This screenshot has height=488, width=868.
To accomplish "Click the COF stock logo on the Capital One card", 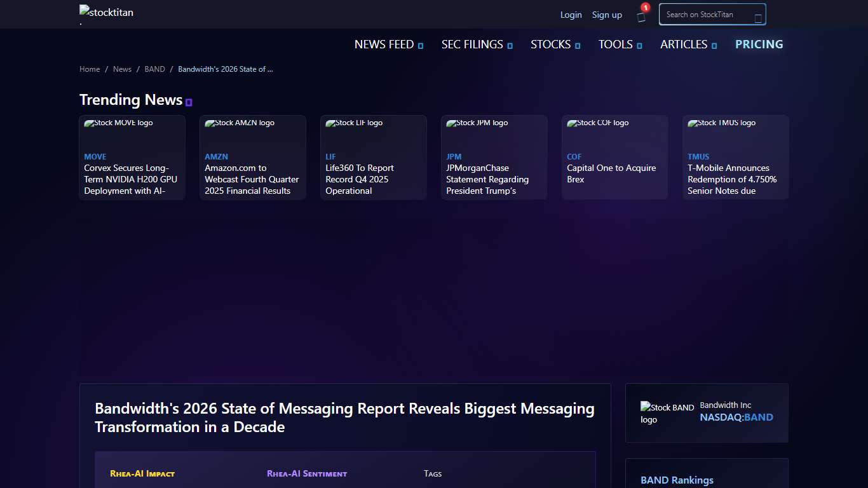I will (x=597, y=123).
